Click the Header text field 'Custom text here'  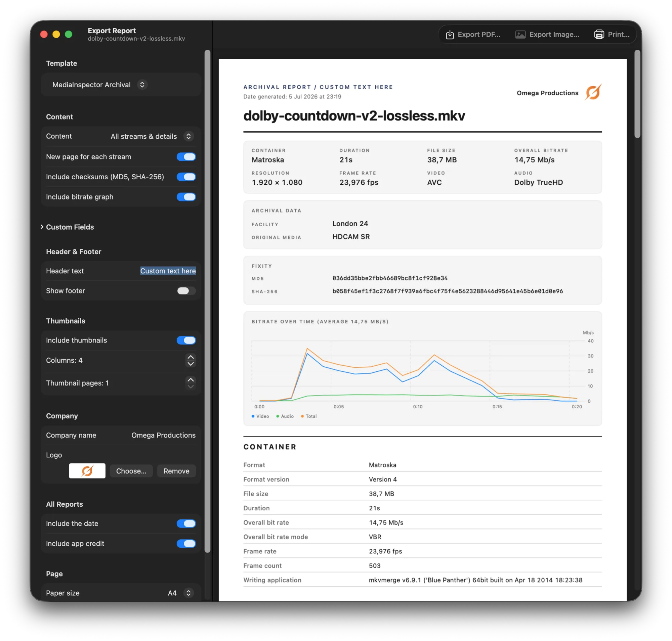(x=168, y=271)
